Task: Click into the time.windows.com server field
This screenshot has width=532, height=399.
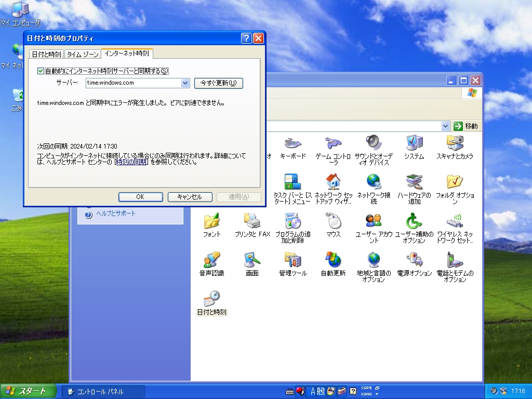Action: tap(134, 83)
